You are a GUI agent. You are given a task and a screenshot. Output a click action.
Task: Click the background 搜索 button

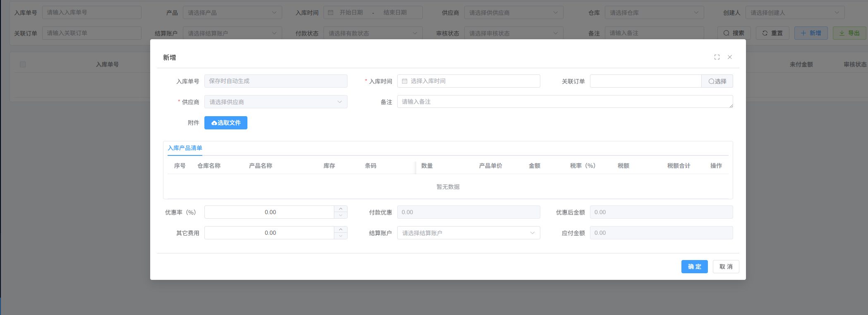coord(734,33)
